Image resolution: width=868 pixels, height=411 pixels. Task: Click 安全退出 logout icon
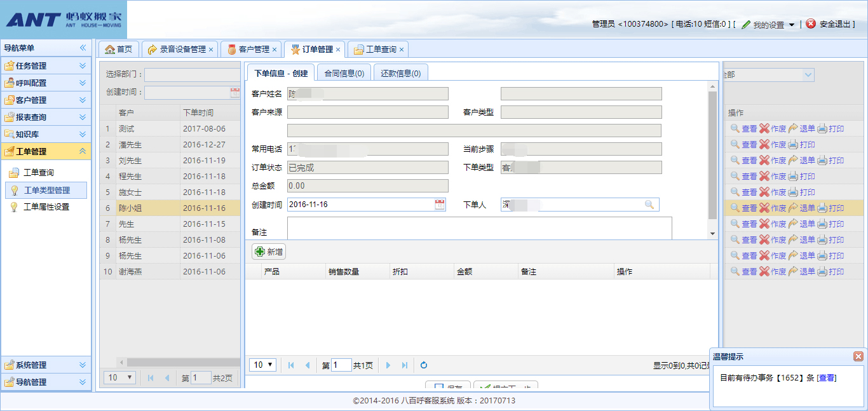pos(811,24)
